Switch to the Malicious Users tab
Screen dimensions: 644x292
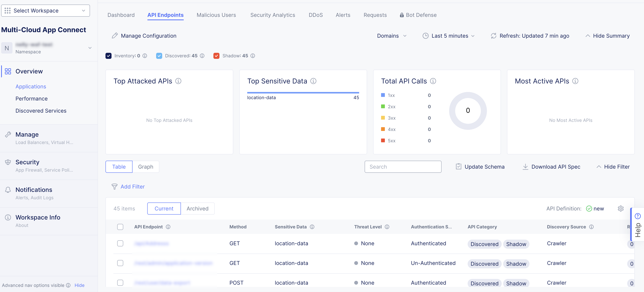(216, 15)
